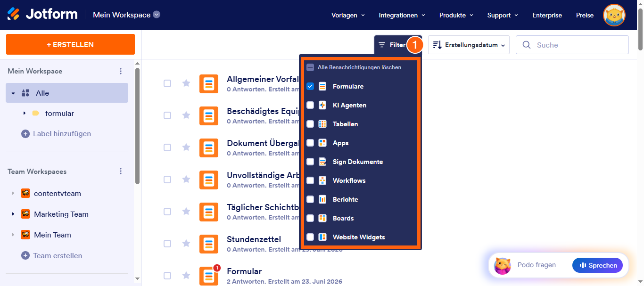
Task: Click the Stundenzettel form icon
Action: (209, 244)
